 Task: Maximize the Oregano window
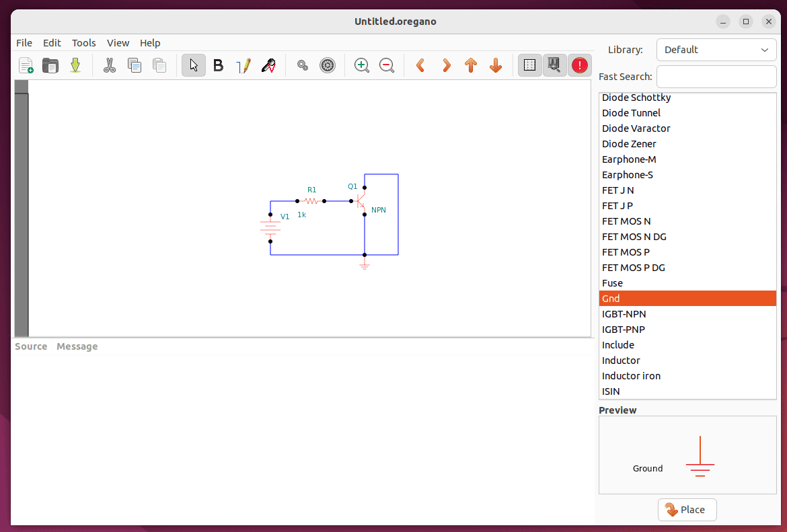[x=746, y=22]
